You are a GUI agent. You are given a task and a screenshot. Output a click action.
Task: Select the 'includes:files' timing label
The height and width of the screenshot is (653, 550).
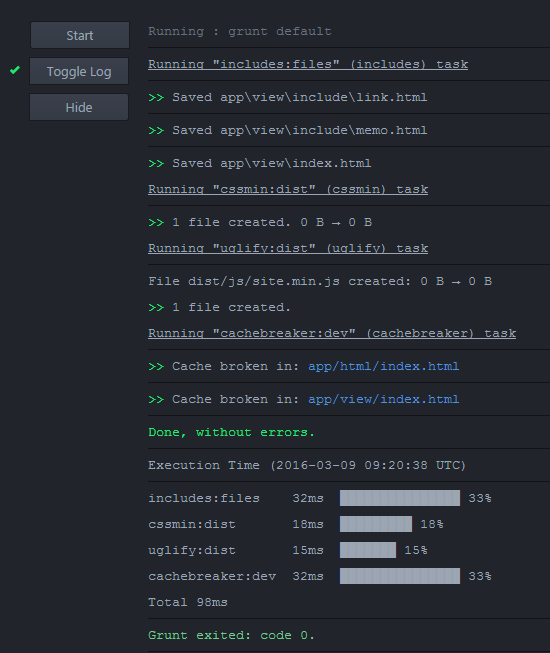[x=204, y=498]
